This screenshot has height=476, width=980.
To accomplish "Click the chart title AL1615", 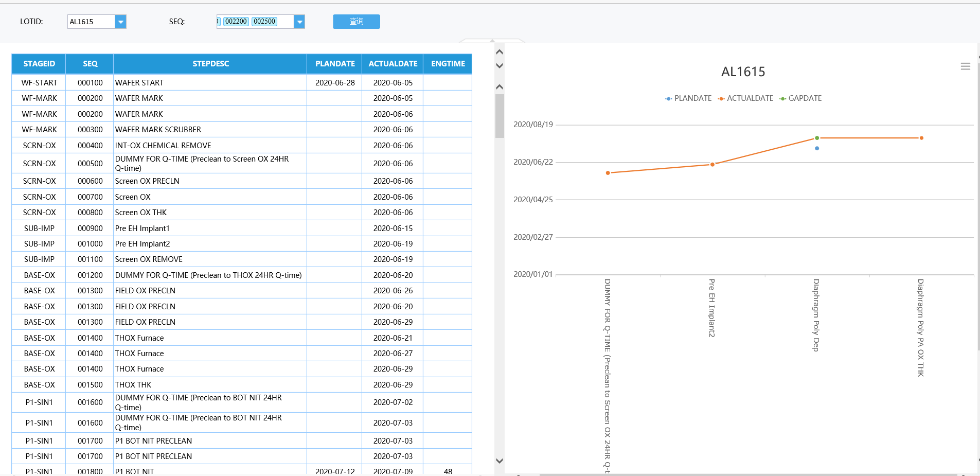I will pyautogui.click(x=743, y=72).
